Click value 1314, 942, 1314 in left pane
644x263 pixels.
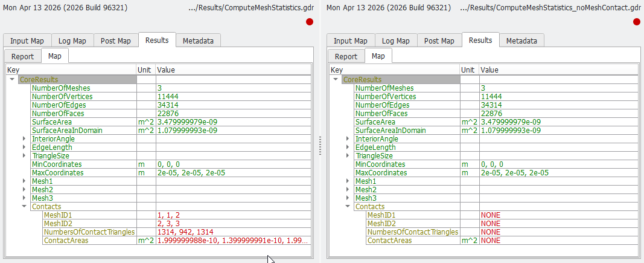click(x=185, y=232)
